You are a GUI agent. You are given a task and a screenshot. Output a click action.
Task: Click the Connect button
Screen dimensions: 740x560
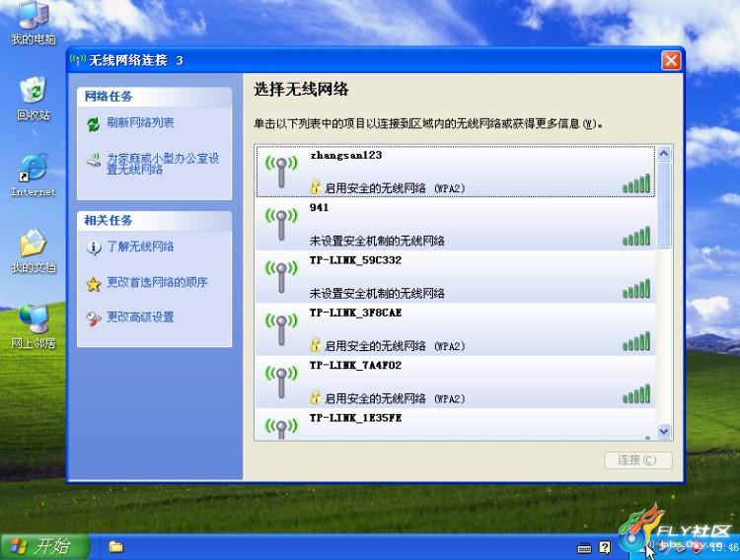(638, 460)
